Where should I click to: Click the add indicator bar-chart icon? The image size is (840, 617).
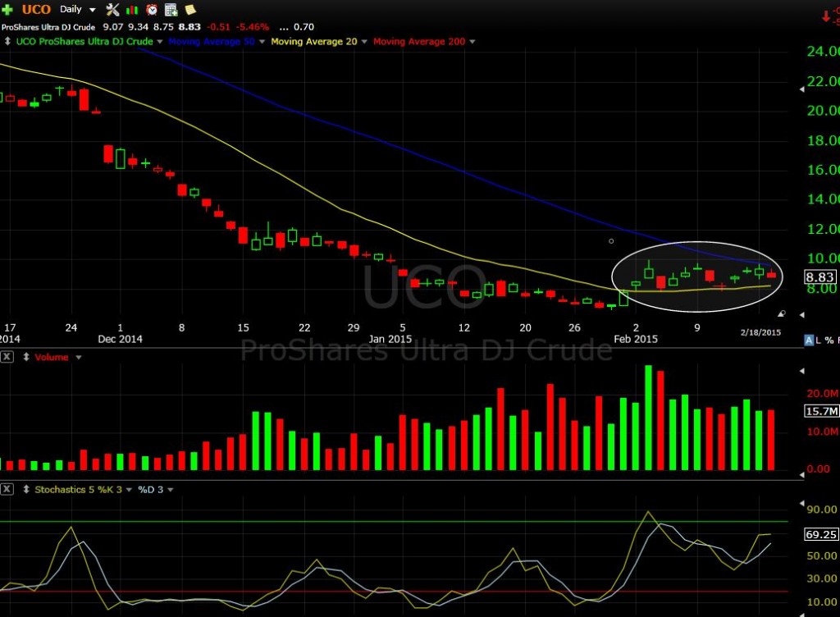click(x=132, y=10)
